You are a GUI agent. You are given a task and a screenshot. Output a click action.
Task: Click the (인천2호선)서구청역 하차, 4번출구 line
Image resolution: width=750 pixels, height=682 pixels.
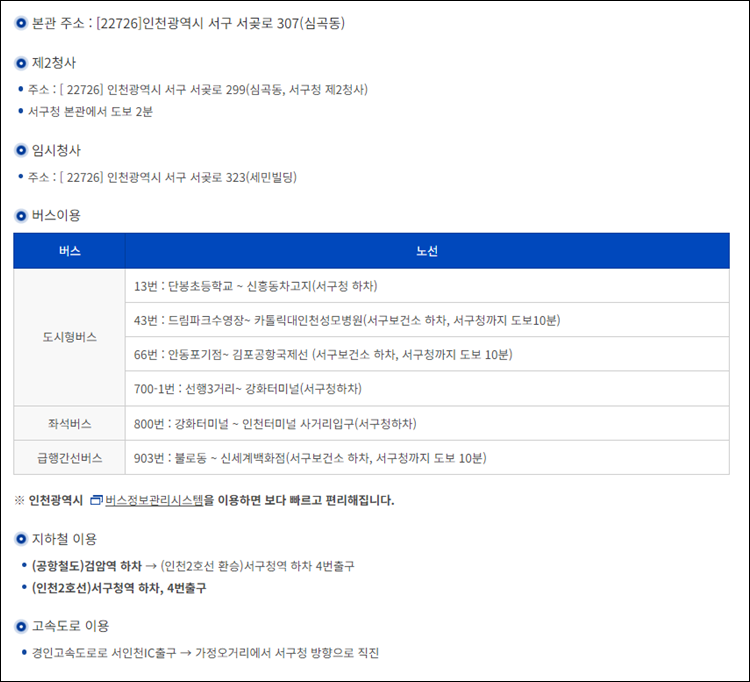tap(119, 588)
